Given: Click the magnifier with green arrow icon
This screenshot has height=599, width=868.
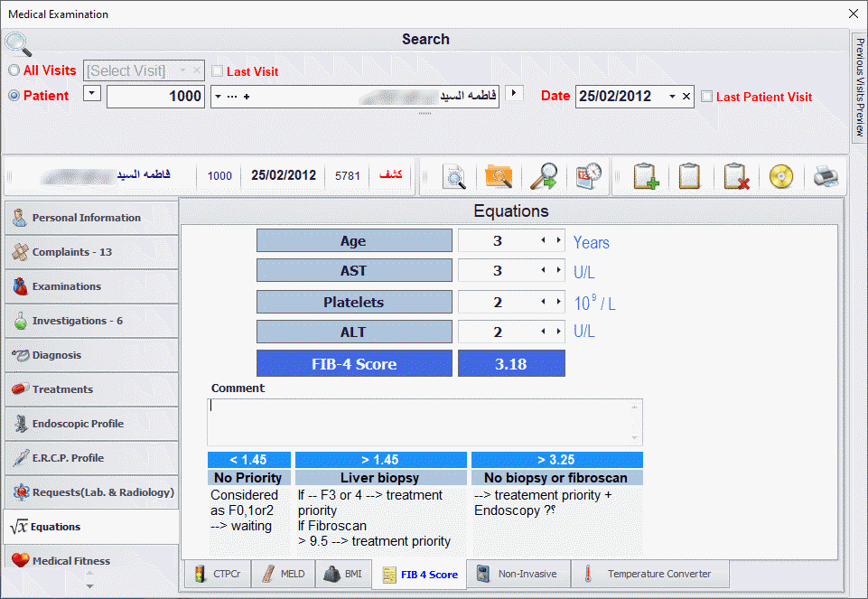Looking at the screenshot, I should point(543,176).
